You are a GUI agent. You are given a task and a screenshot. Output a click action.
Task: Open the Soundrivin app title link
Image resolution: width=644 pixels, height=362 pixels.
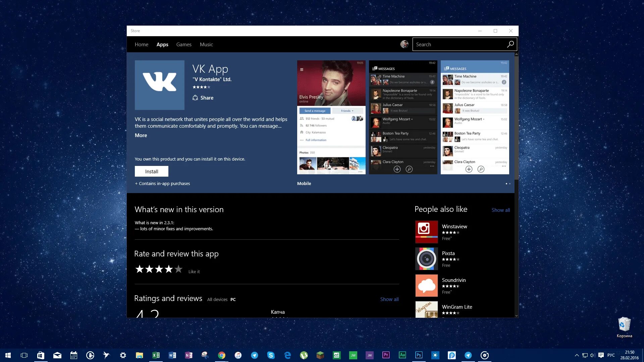454,280
